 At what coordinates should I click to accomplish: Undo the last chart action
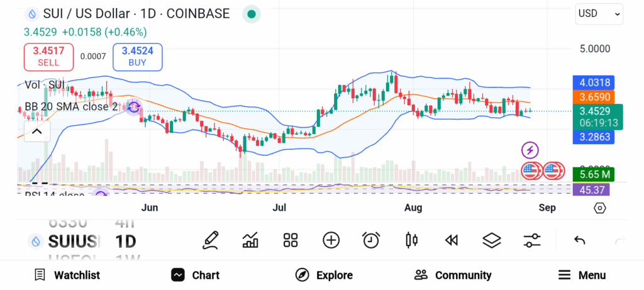tap(580, 240)
